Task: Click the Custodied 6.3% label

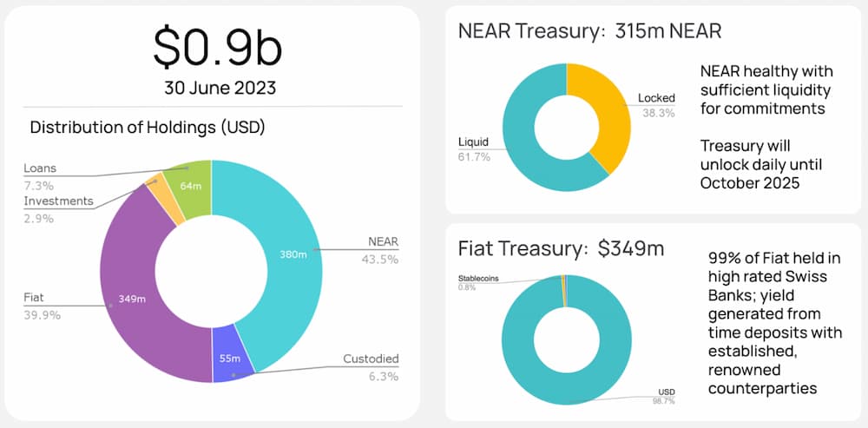Action: [x=369, y=367]
